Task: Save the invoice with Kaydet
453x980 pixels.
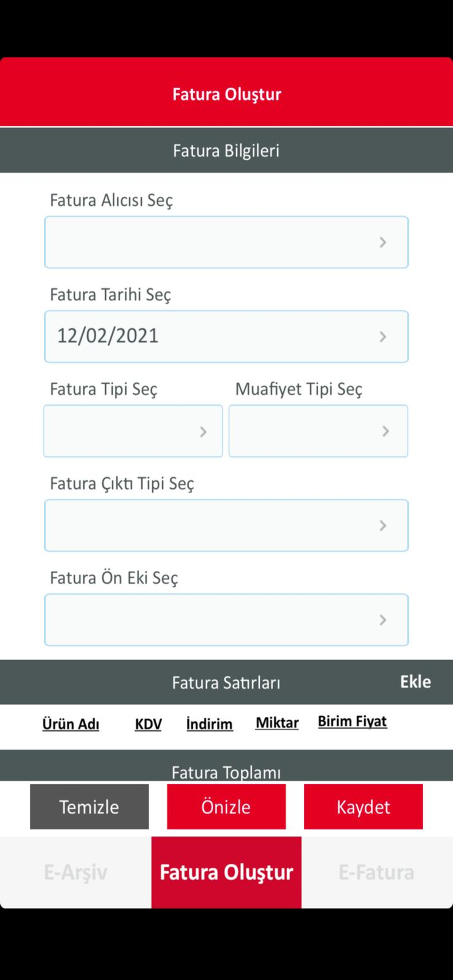Action: [x=363, y=807]
